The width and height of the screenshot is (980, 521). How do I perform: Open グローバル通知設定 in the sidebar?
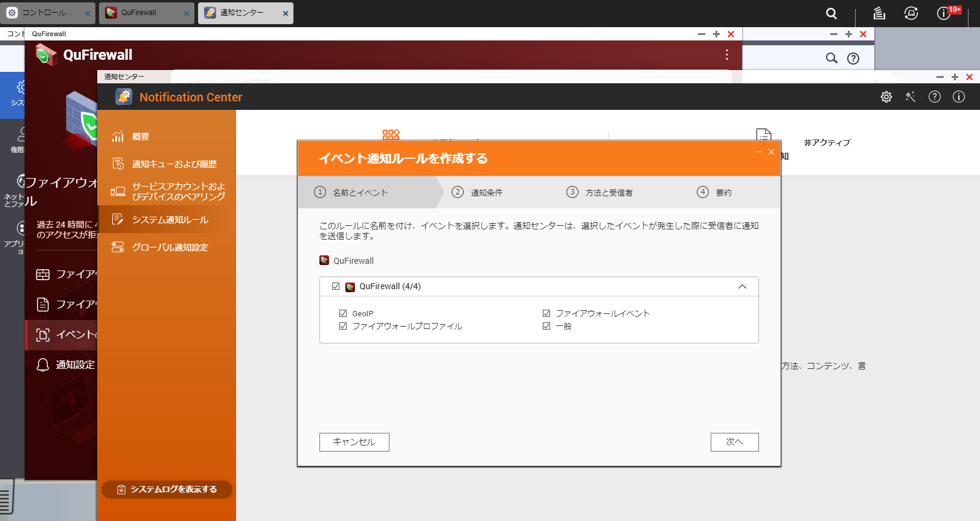[167, 247]
